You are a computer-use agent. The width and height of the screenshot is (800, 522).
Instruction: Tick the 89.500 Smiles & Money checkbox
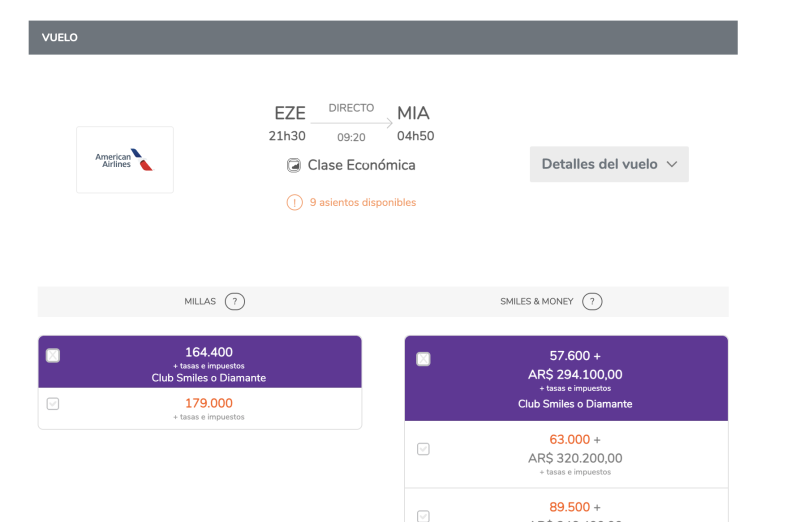(423, 516)
